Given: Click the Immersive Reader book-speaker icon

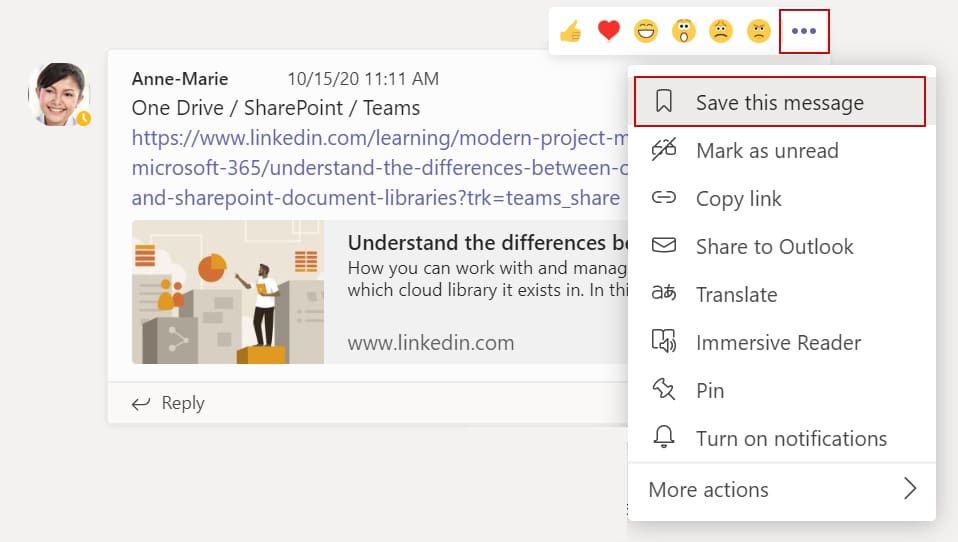Looking at the screenshot, I should click(664, 341).
